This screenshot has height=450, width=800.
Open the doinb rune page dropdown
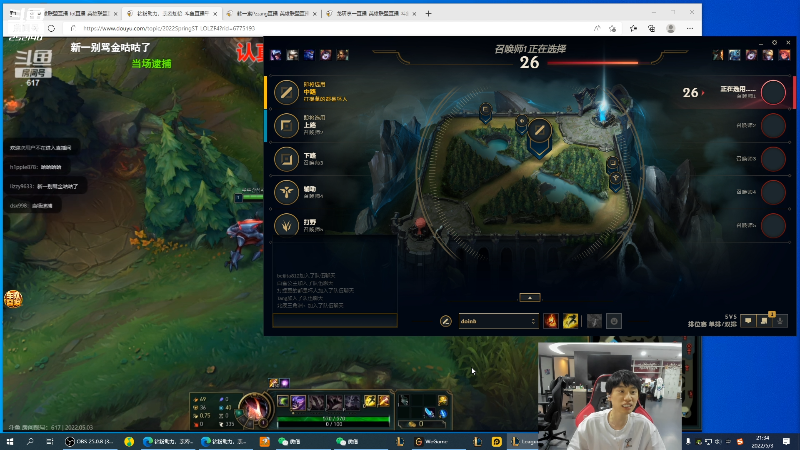tap(498, 321)
